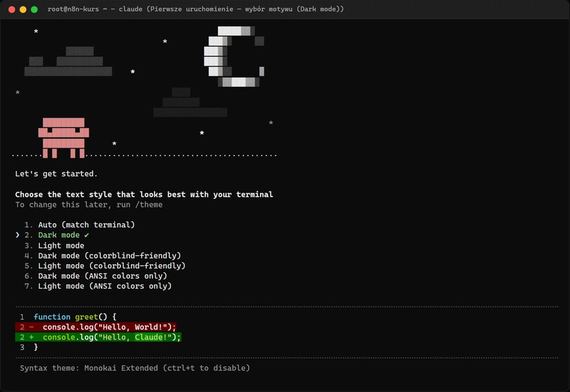Click the "To change this later, run /theme" hint
This screenshot has width=570, height=392.
tap(88, 205)
